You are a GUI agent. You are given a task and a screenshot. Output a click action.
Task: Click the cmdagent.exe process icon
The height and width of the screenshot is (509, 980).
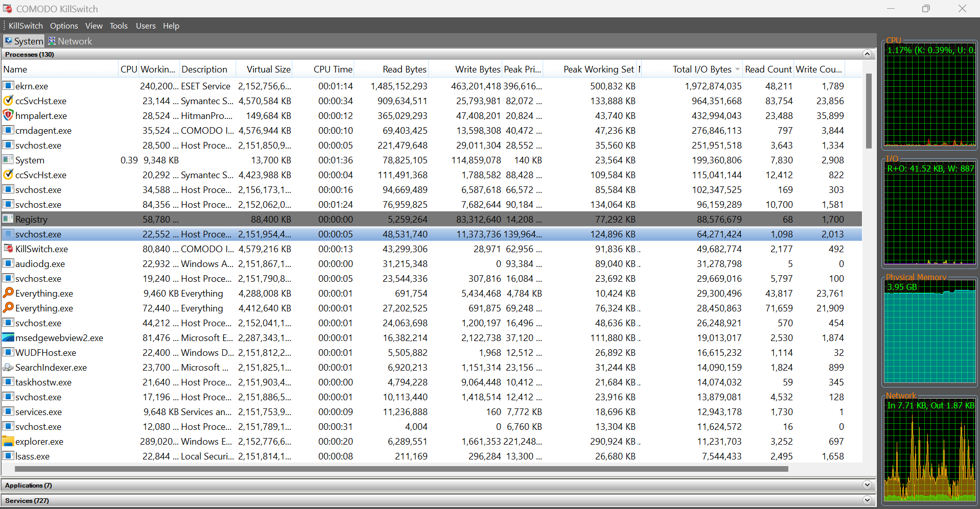[x=8, y=130]
